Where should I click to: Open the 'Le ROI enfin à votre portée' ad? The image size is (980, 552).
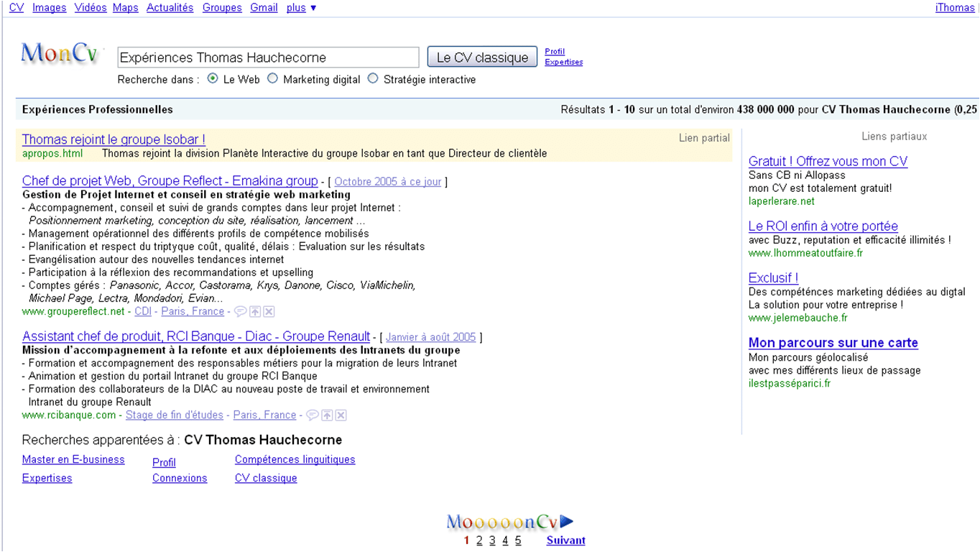click(x=823, y=226)
